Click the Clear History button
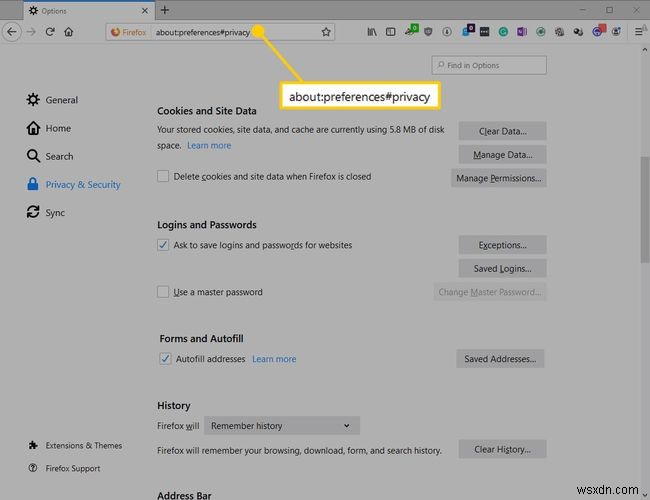Screen dimensions: 650x500 (x=502, y=449)
